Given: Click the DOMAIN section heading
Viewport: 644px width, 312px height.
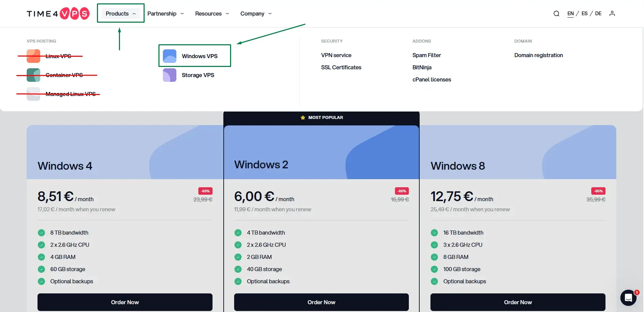Looking at the screenshot, I should [523, 41].
